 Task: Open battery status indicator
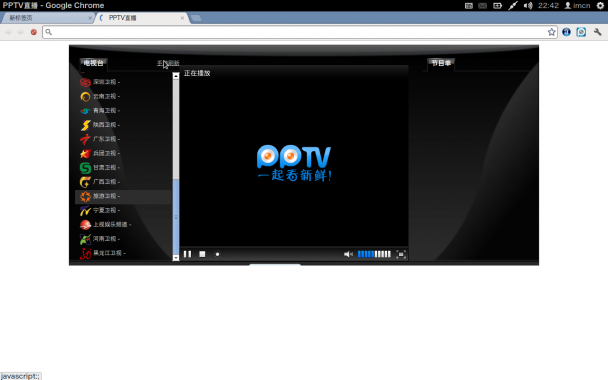coord(497,5)
